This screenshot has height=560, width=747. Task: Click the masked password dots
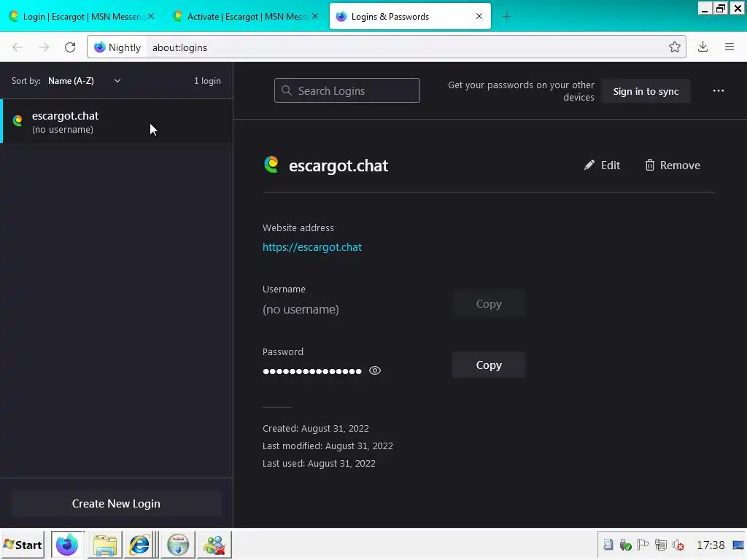pyautogui.click(x=312, y=371)
